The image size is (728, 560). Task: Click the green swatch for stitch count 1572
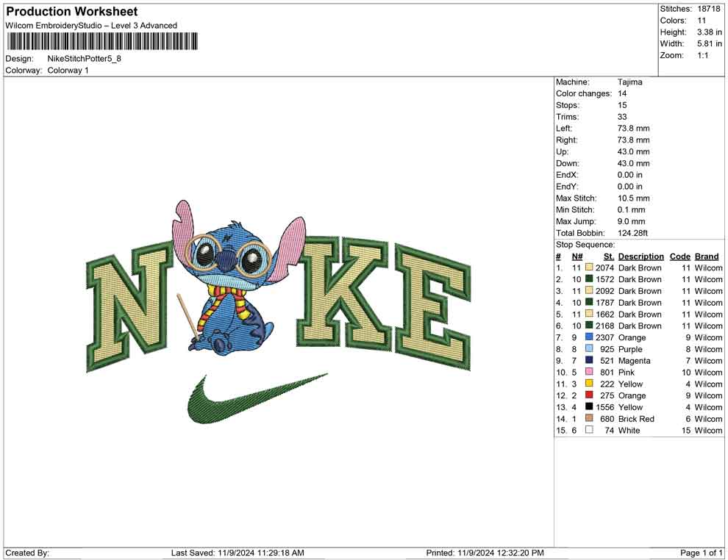tap(589, 279)
